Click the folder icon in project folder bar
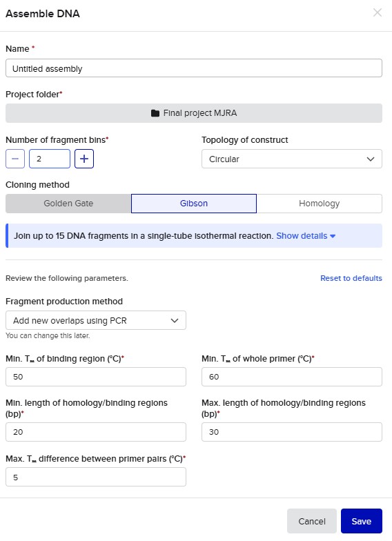 [x=155, y=113]
